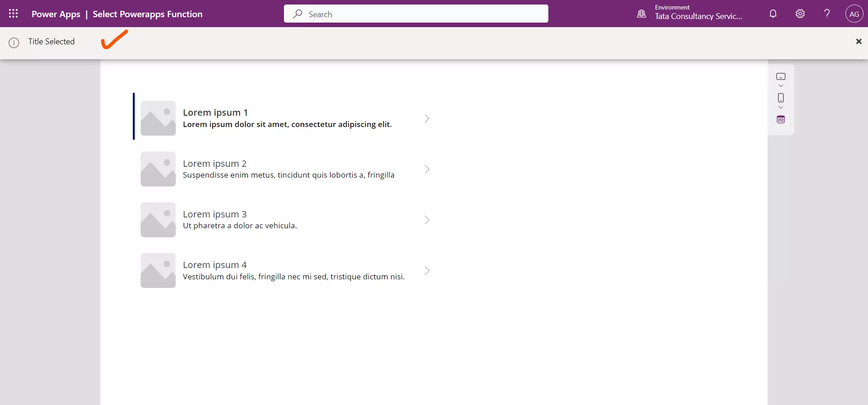The image size is (868, 405).
Task: Dismiss the Title Selected notification
Action: (859, 42)
